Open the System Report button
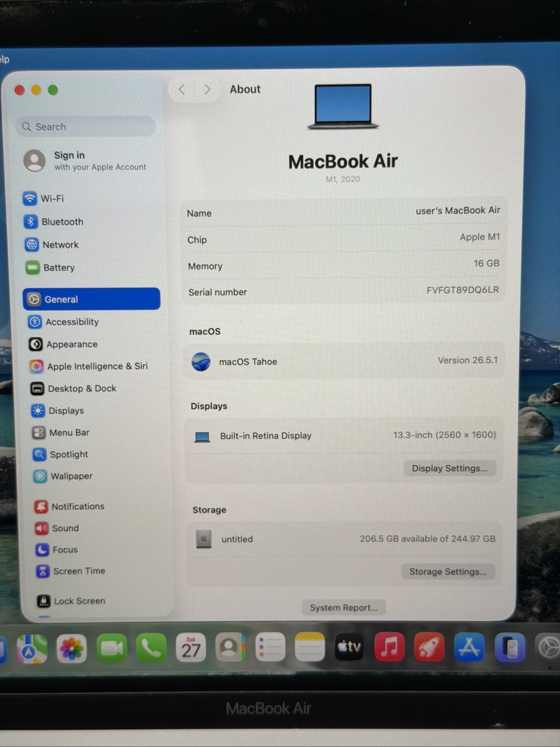 (x=344, y=607)
